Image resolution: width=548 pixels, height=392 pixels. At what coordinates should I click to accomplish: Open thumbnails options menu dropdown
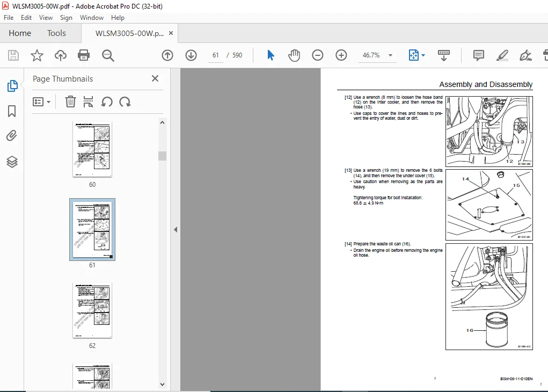click(41, 102)
